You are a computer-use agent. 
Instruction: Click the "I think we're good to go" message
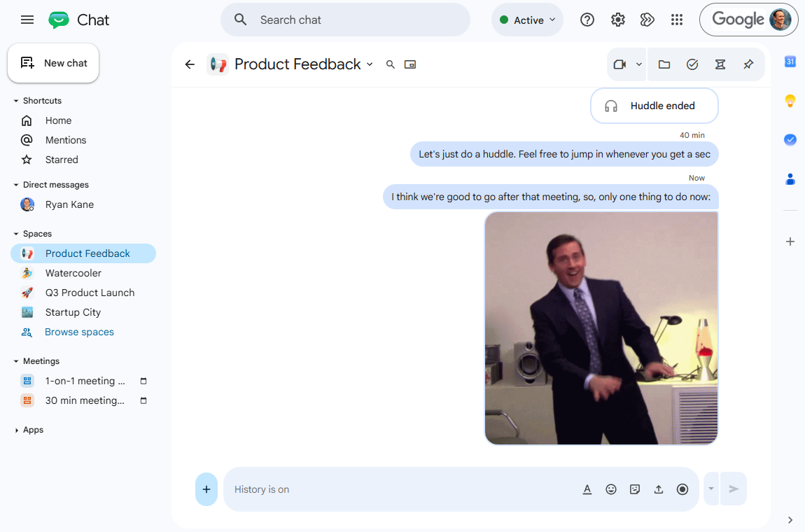550,197
